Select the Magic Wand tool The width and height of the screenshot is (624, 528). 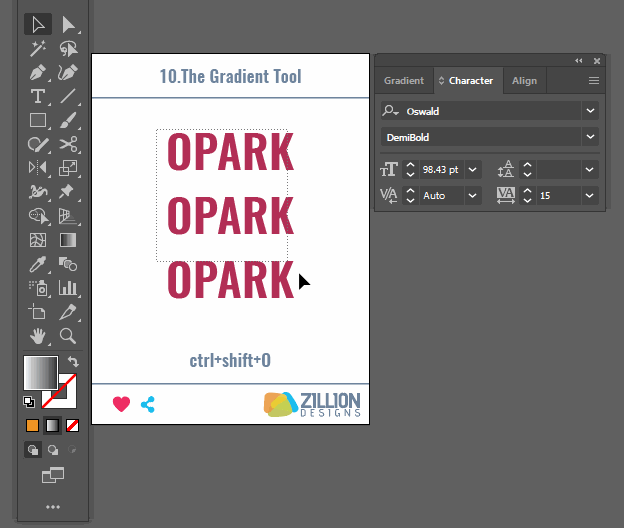(38, 48)
